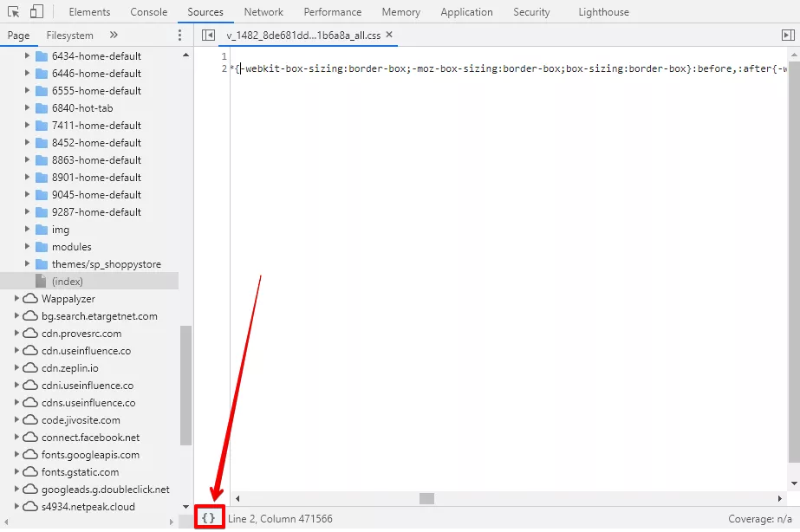Expand the 7411-home-default folder

[27, 125]
